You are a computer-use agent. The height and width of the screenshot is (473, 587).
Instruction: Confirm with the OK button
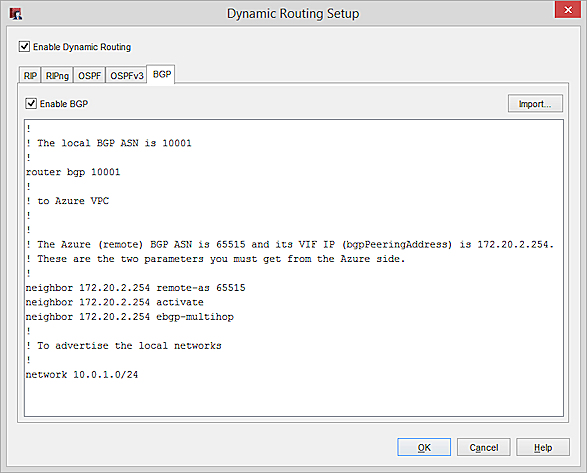coord(424,447)
